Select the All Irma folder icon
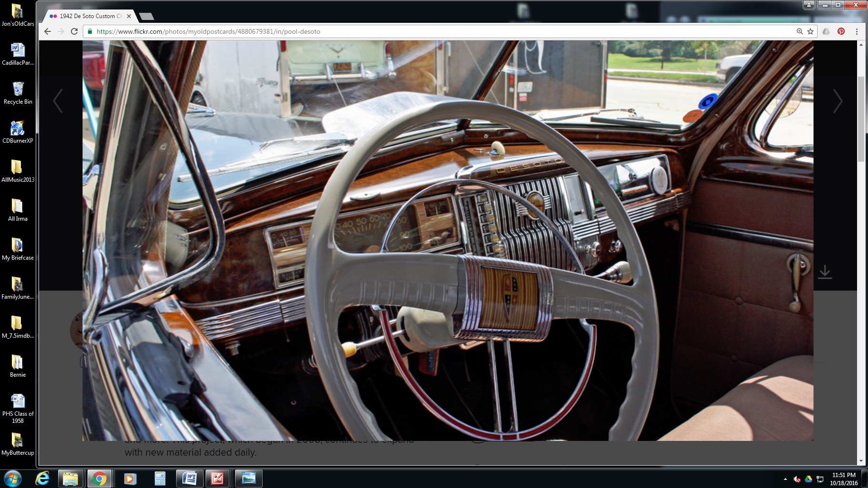This screenshot has height=488, width=868. pos(18,210)
